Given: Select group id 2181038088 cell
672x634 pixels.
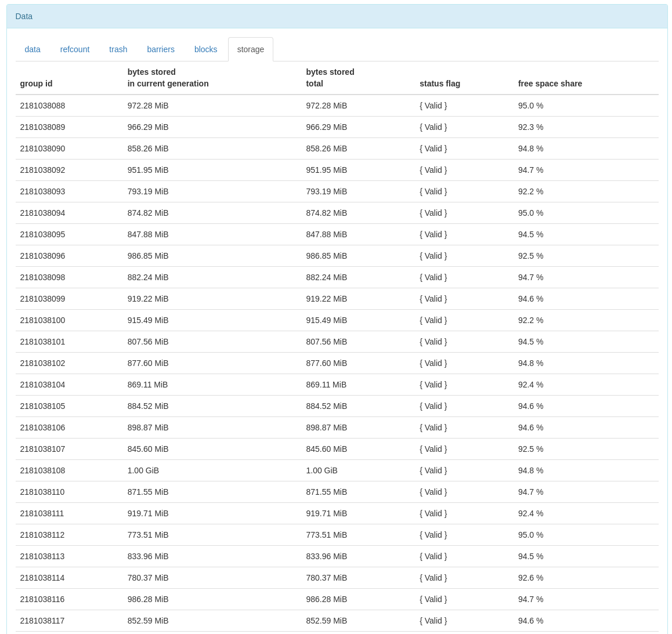Looking at the screenshot, I should (x=42, y=106).
